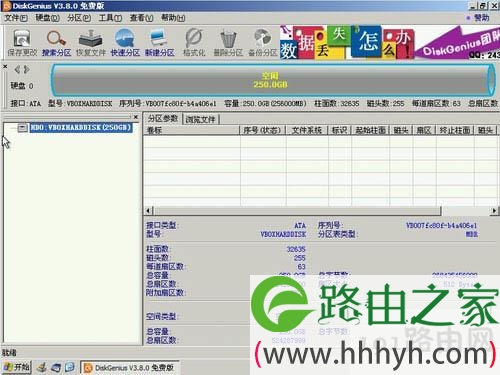This screenshot has width=500, height=375.
Task: Click the 赞助 sponsor link
Action: click(479, 18)
